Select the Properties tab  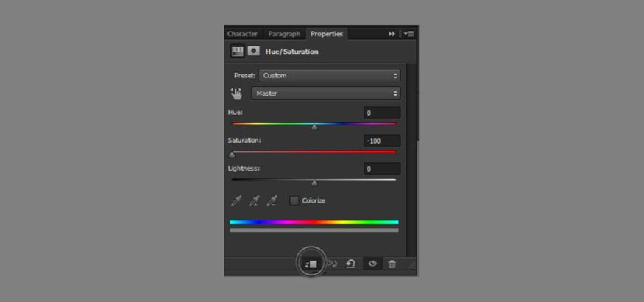pyautogui.click(x=327, y=34)
